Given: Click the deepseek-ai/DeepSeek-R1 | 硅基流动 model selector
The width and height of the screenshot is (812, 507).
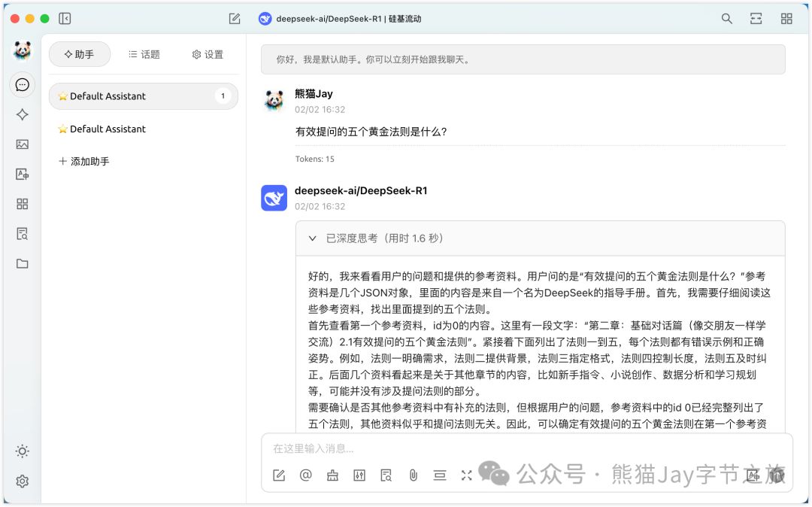Looking at the screenshot, I should point(341,19).
